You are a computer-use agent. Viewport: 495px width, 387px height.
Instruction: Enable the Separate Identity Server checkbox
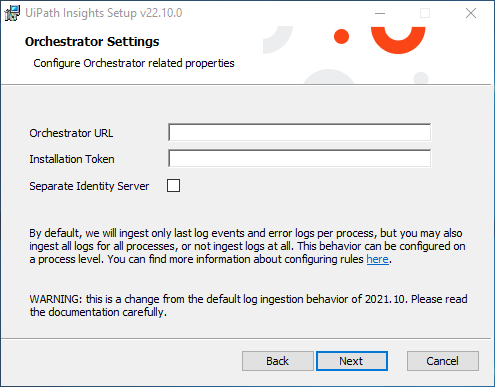(173, 186)
